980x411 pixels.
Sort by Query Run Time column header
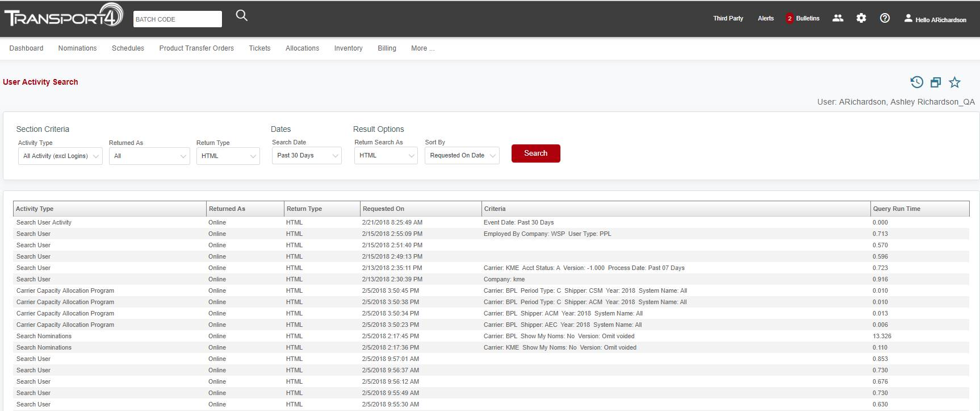(x=896, y=209)
